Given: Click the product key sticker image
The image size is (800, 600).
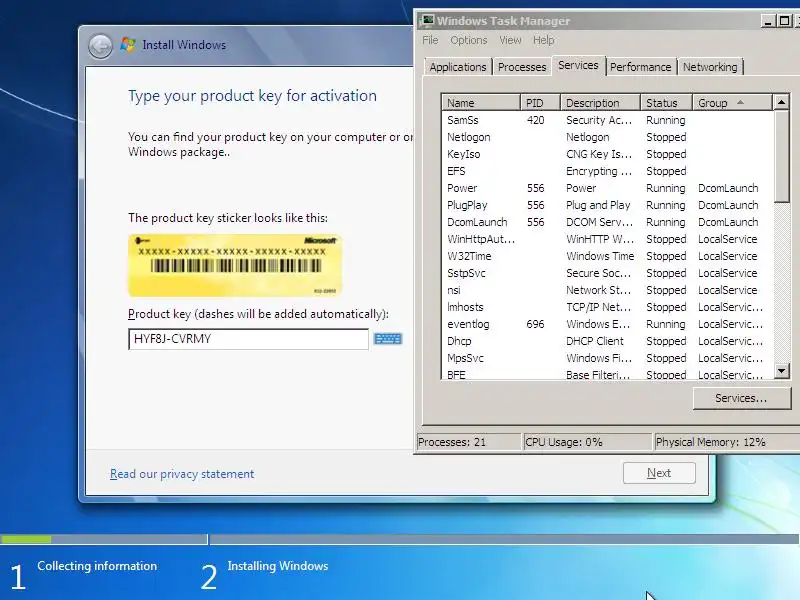Looking at the screenshot, I should (x=235, y=265).
